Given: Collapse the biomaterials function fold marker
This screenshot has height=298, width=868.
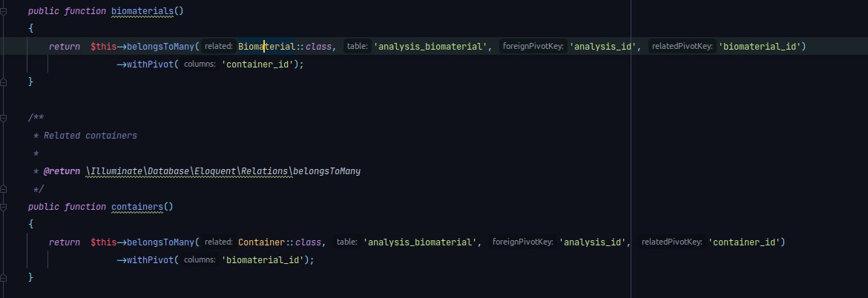Looking at the screenshot, I should pos(3,11).
